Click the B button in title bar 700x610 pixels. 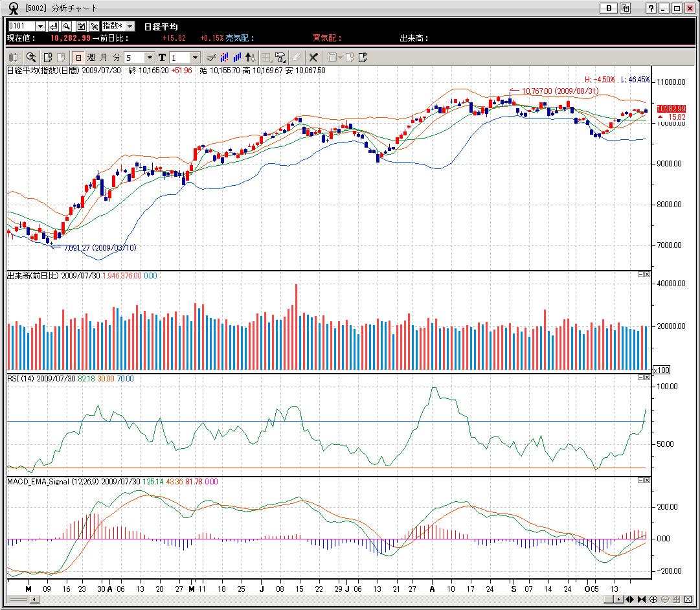point(609,8)
